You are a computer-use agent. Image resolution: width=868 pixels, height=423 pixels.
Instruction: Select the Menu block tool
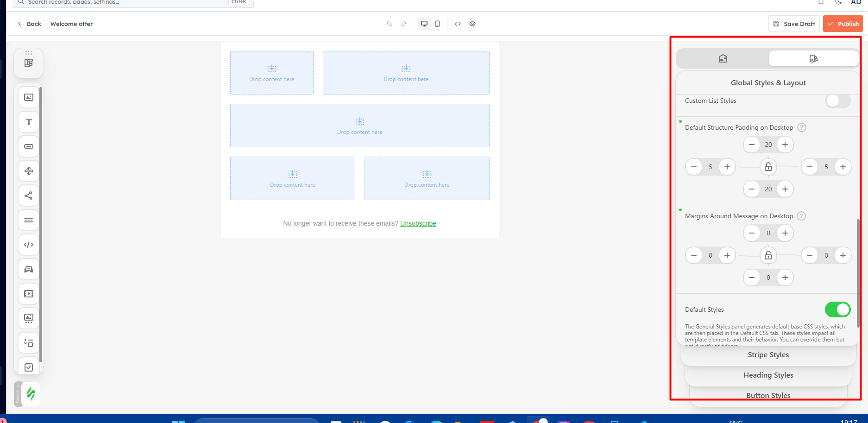[x=29, y=220]
